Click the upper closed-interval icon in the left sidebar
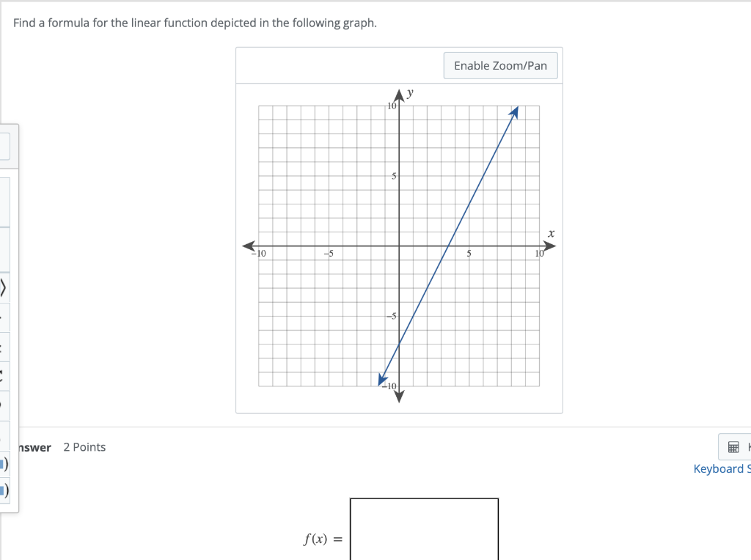 4,464
